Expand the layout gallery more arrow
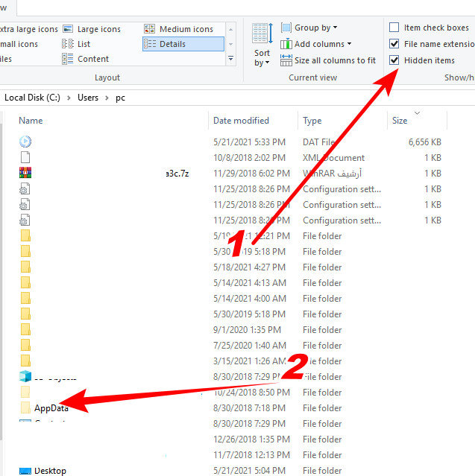The width and height of the screenshot is (475, 476). click(231, 58)
